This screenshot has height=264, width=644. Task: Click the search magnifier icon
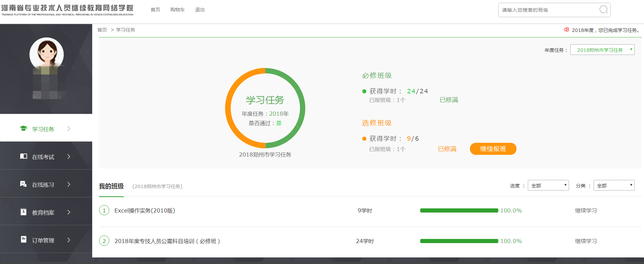click(603, 10)
